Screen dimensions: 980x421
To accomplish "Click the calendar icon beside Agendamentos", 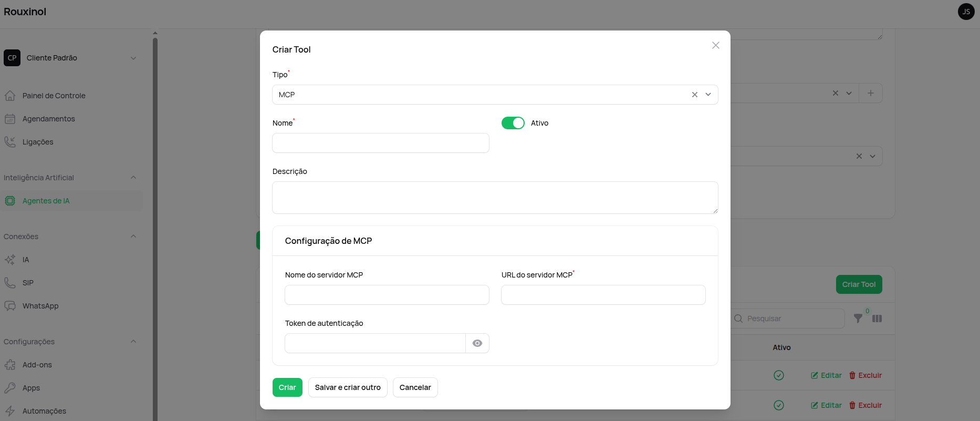I will [x=10, y=119].
